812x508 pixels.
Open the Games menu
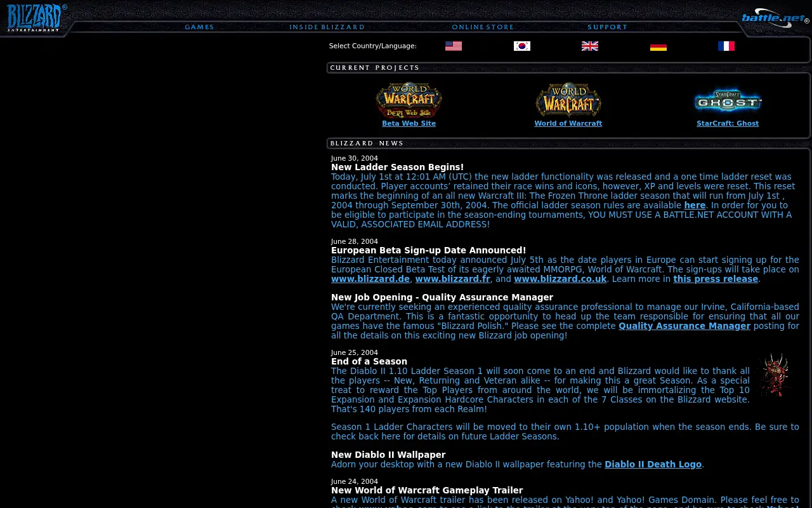pyautogui.click(x=199, y=27)
